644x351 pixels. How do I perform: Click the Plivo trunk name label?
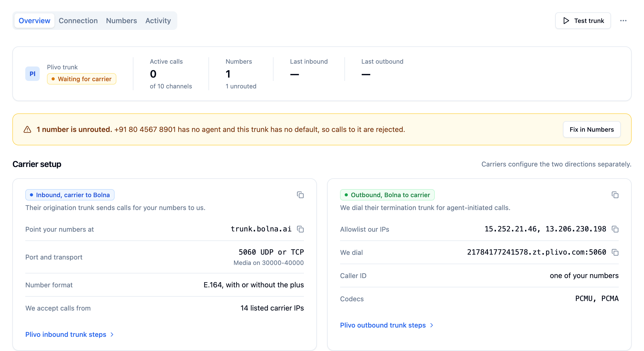pyautogui.click(x=62, y=67)
